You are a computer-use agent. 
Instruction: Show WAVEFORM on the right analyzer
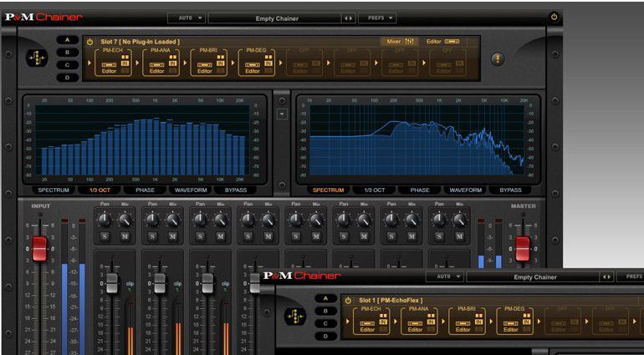point(465,190)
